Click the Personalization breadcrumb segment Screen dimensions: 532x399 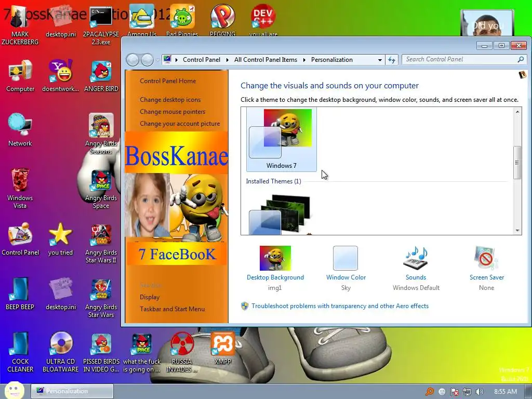(332, 59)
